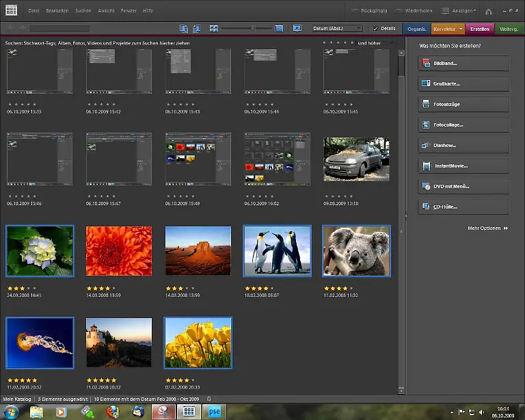
Task: Switch to full screen view icon
Action: [x=297, y=29]
